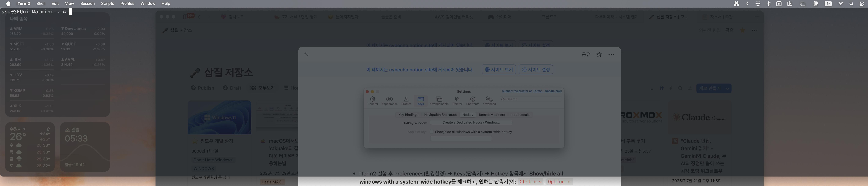Switch to Navigation Shortcuts tab
The width and height of the screenshot is (868, 186).
(440, 115)
